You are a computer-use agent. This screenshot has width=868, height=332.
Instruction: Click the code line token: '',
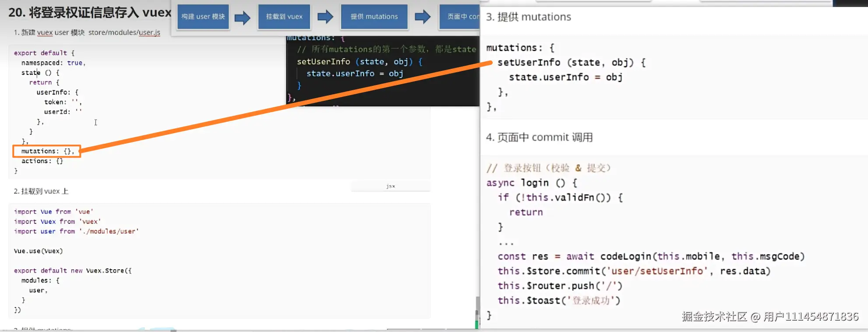point(63,102)
